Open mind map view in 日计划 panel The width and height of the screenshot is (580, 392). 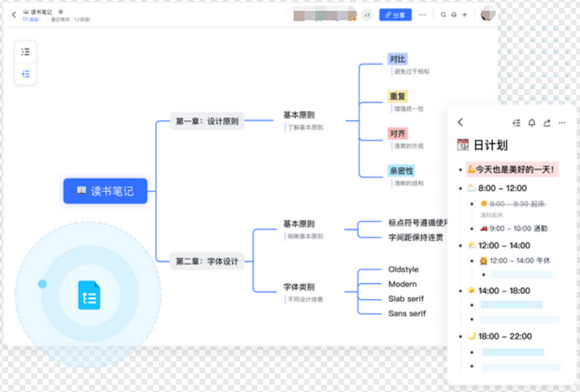point(517,122)
